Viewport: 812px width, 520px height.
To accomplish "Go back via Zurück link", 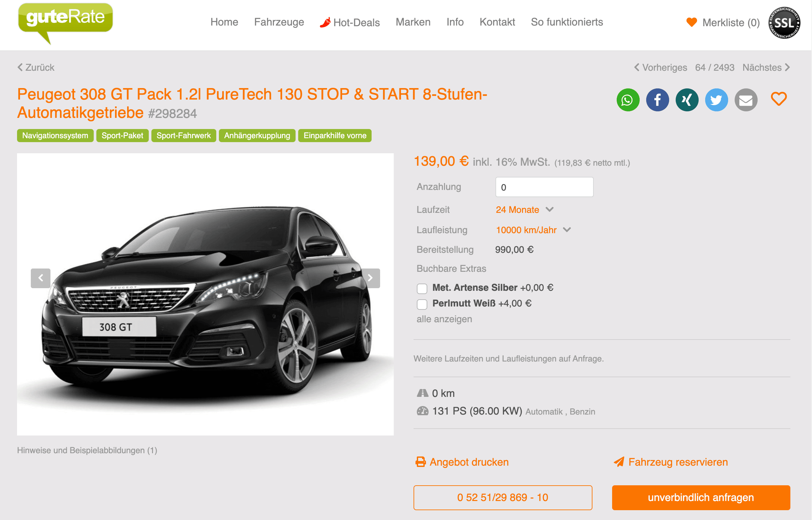I will click(x=36, y=67).
